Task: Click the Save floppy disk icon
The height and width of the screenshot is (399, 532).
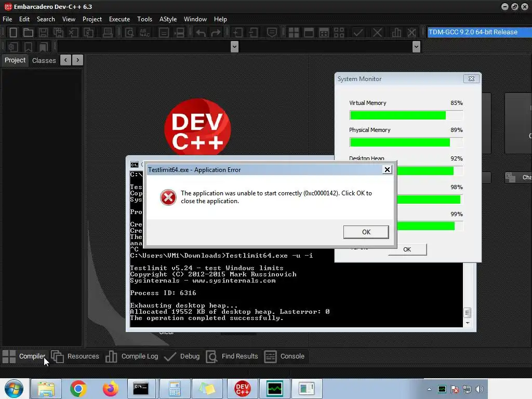Action: tap(43, 33)
